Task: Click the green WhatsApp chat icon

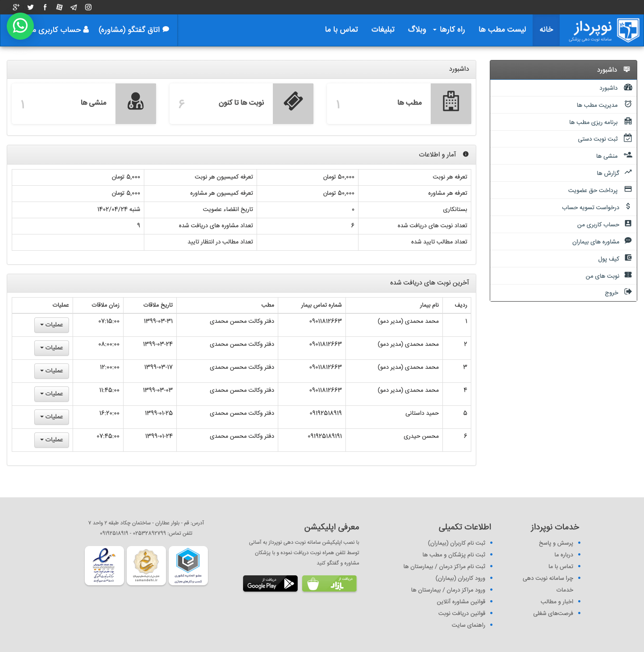Action: coord(20,26)
